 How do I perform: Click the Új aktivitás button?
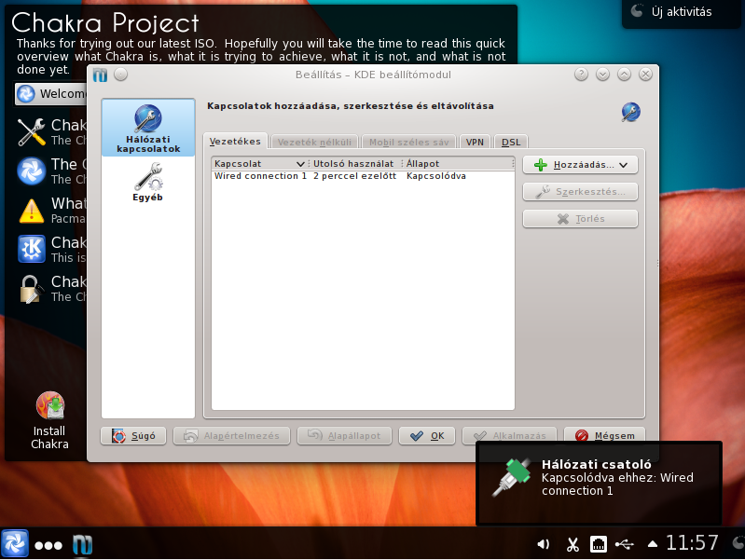coord(682,12)
